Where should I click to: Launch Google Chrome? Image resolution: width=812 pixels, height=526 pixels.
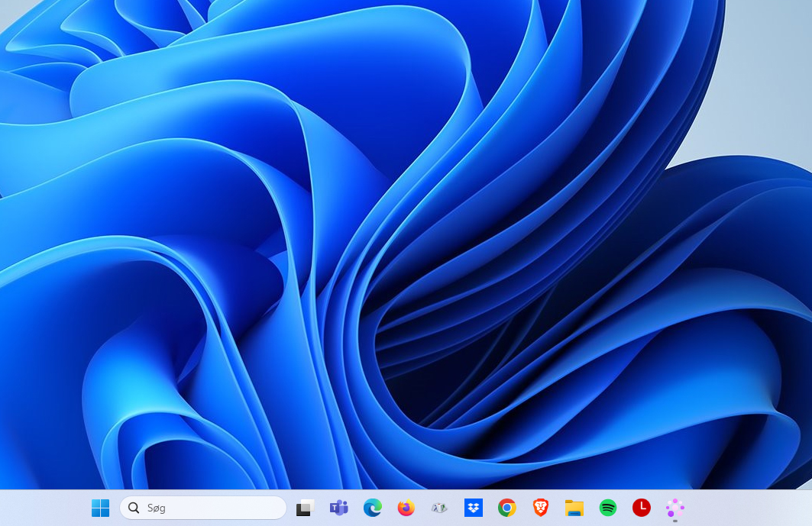[506, 508]
